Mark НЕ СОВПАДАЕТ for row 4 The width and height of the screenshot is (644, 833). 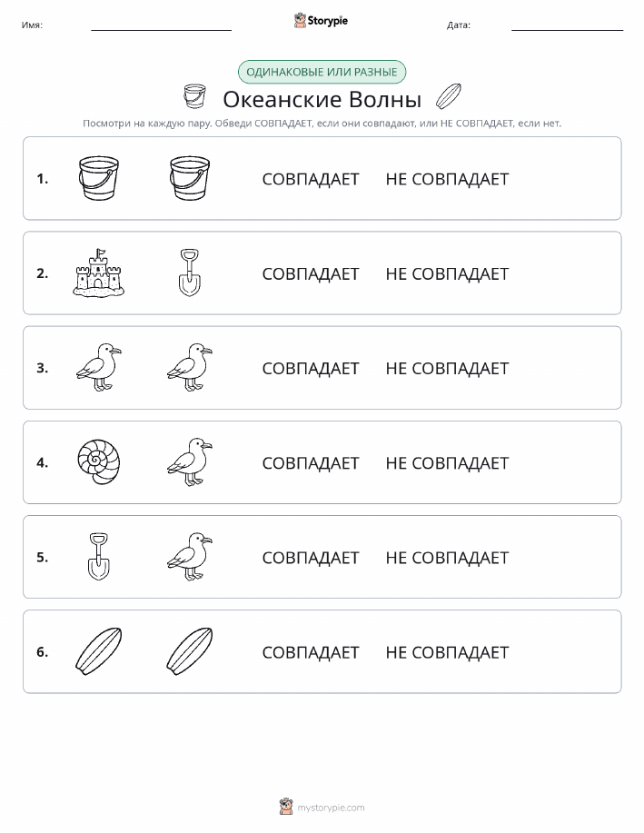pos(448,462)
